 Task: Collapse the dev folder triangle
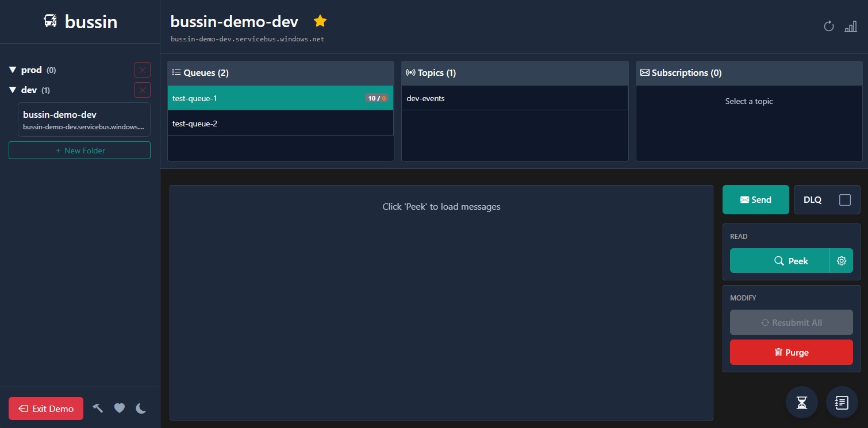click(13, 90)
